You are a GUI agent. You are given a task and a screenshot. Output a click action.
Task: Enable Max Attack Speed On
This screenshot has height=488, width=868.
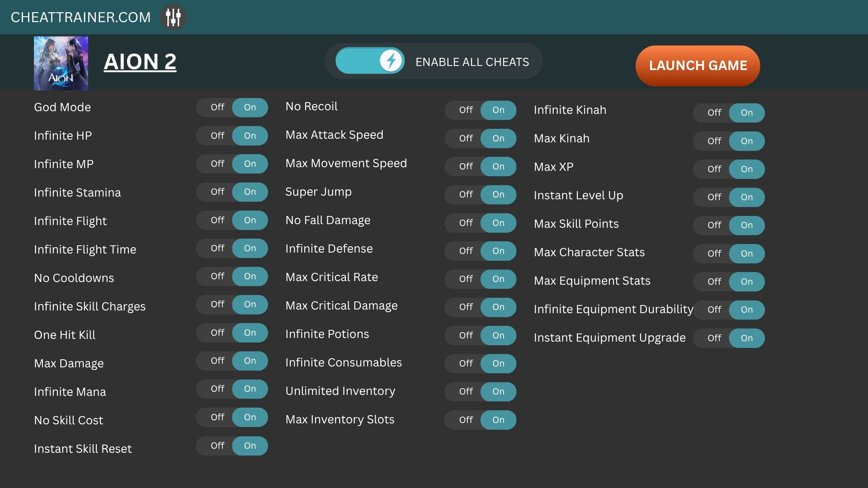499,138
